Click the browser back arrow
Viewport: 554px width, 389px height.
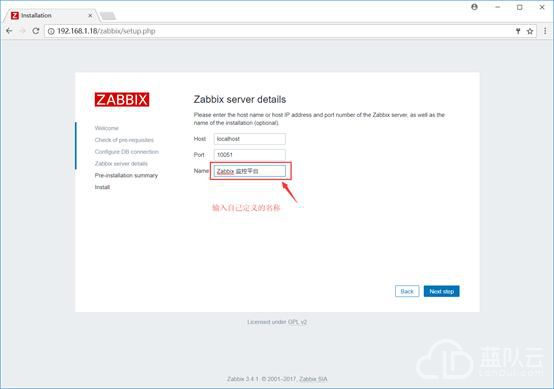pos(9,31)
